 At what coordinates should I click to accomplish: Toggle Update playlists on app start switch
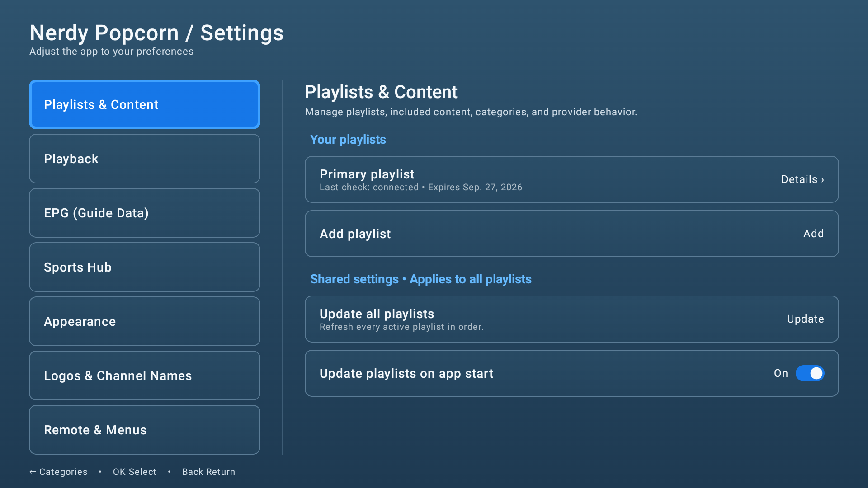pos(810,373)
